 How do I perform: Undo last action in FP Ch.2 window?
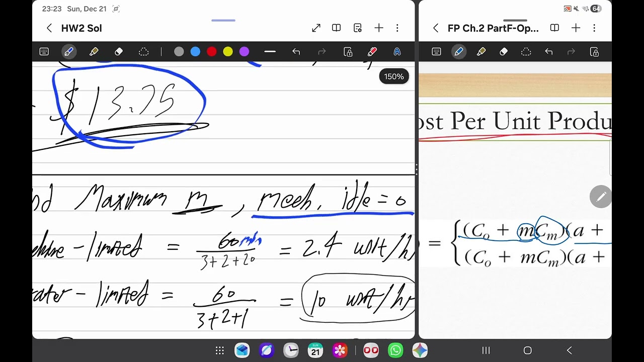[549, 52]
